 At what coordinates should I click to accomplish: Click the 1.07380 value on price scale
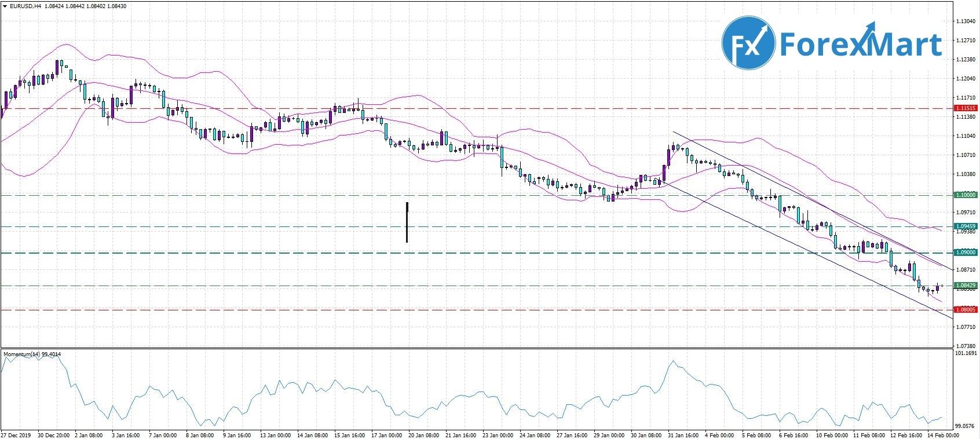pyautogui.click(x=965, y=346)
